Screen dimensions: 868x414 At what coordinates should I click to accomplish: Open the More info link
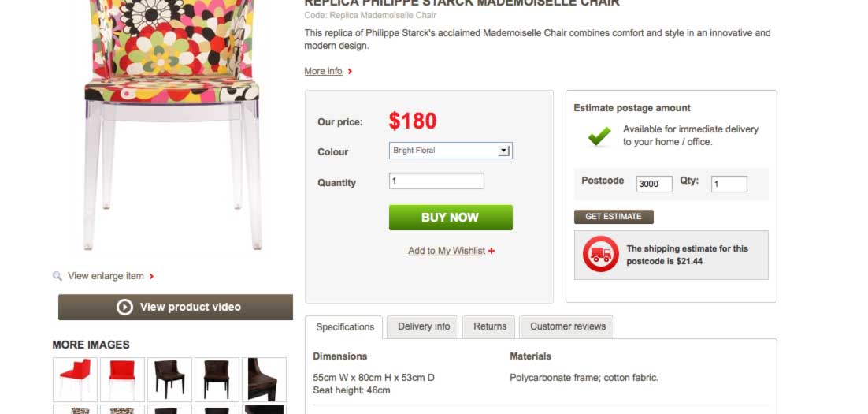pyautogui.click(x=323, y=72)
